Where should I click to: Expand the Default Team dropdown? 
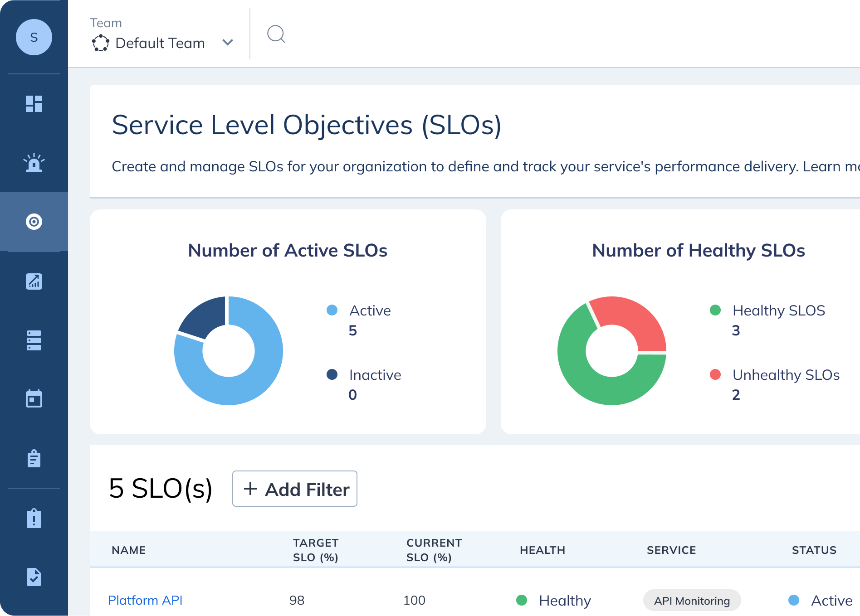tap(228, 42)
